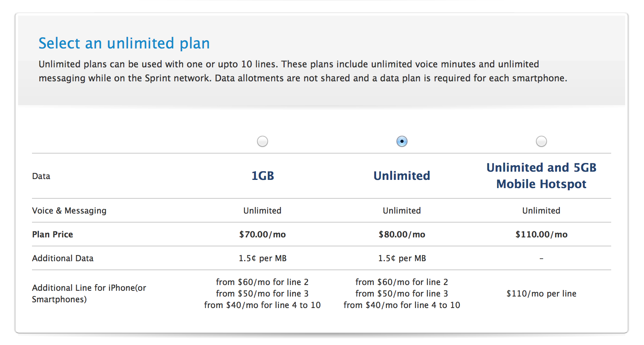This screenshot has width=644, height=345.
Task: Click the "Voice & Messaging" row label
Action: pos(69,211)
